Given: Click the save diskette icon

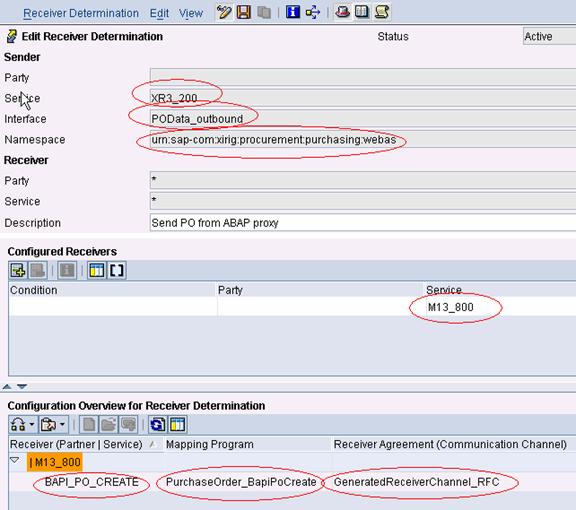Looking at the screenshot, I should point(244,12).
